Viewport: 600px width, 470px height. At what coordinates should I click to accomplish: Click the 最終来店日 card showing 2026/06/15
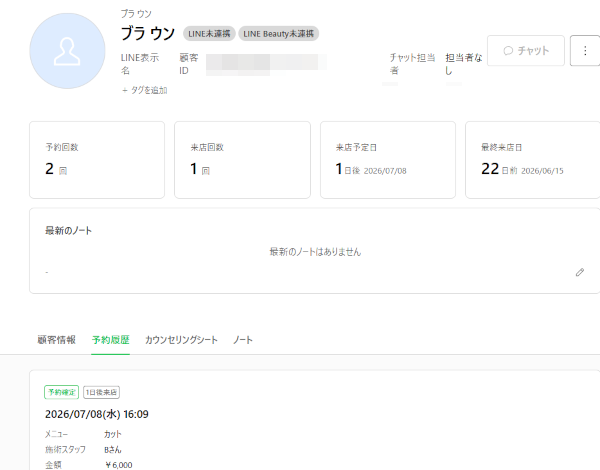tap(533, 160)
